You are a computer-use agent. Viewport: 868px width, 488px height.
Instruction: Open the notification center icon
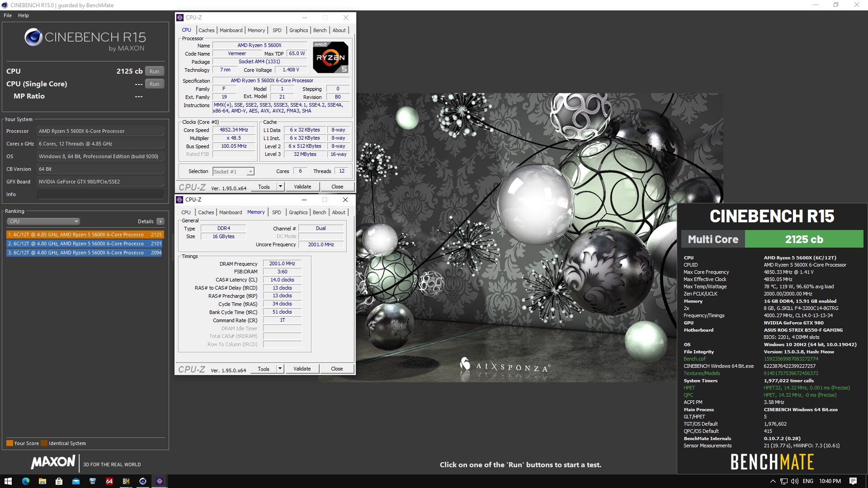[853, 481]
